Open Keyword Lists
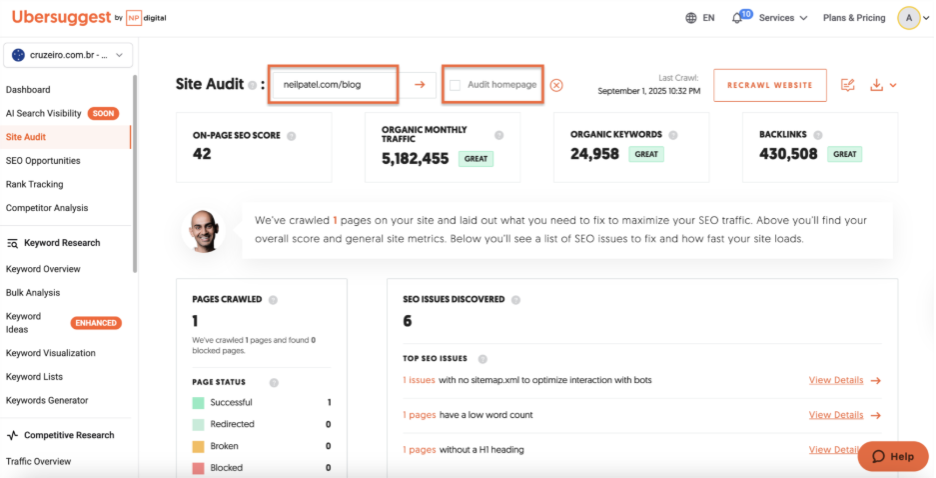This screenshot has height=478, width=936. click(x=34, y=377)
